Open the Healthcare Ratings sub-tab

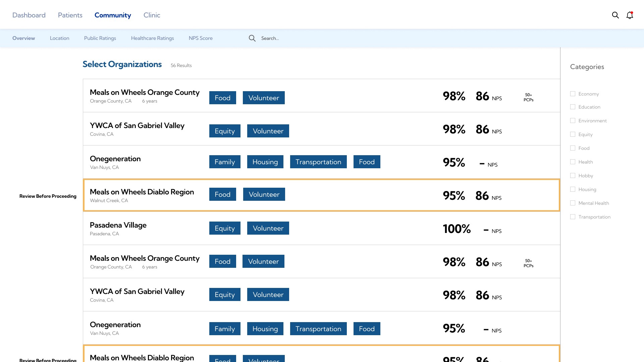point(153,38)
